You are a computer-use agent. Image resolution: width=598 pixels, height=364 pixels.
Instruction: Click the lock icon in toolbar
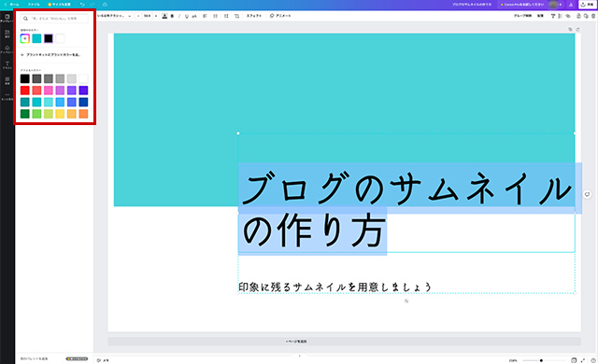point(578,16)
